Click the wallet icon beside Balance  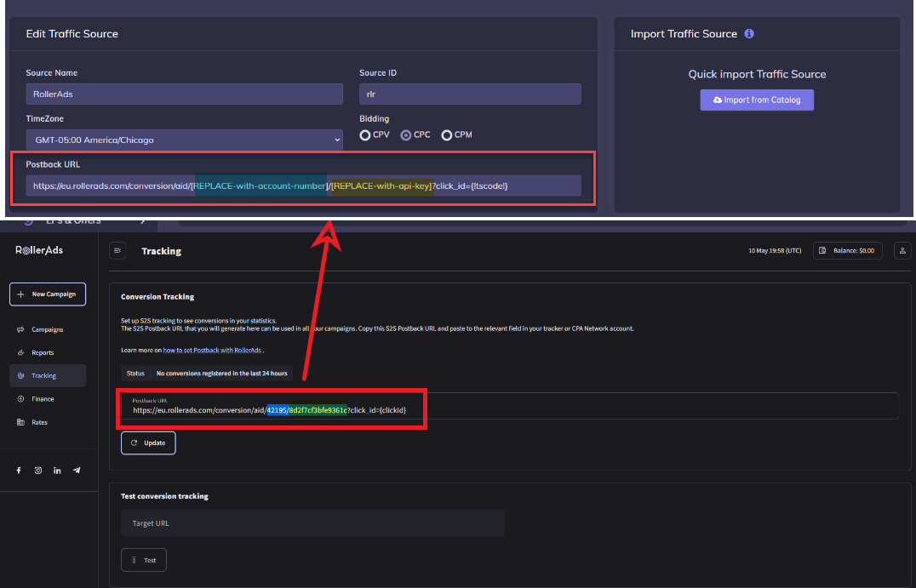click(822, 250)
